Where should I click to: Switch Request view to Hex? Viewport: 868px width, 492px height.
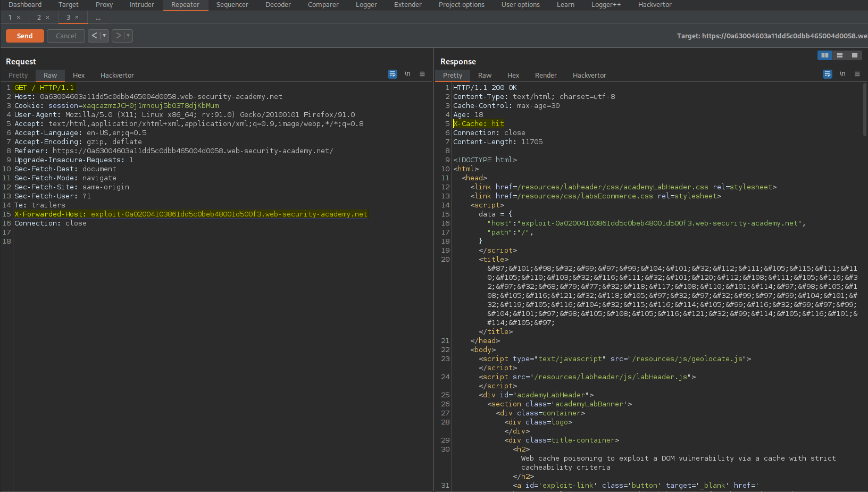(79, 76)
